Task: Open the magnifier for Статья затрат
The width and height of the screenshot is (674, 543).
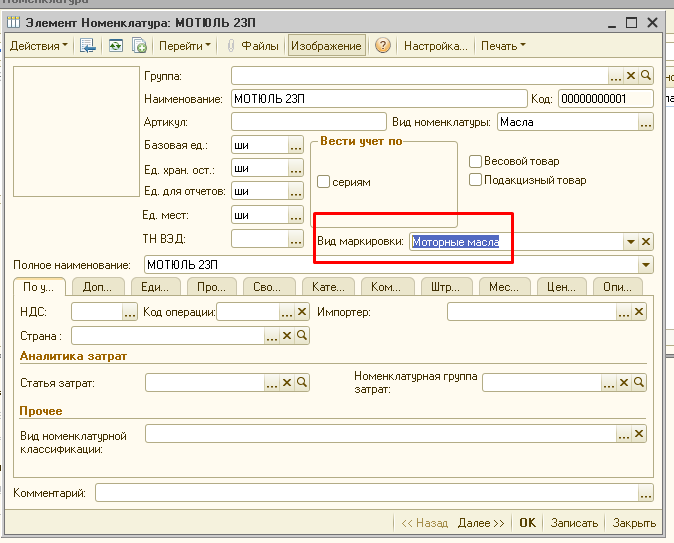Action: [302, 382]
